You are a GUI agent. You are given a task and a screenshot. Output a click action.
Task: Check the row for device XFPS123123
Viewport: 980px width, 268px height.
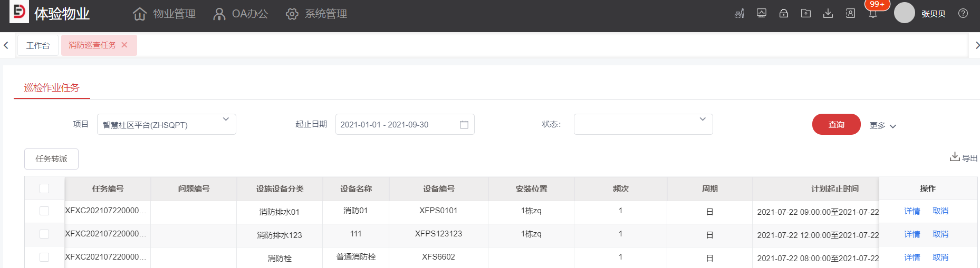click(x=44, y=234)
